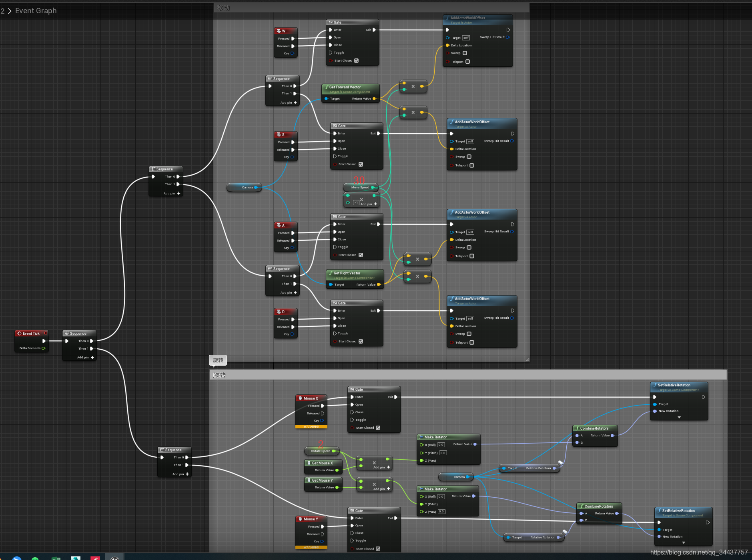
Task: Click the Pressed exec pin on the Mouse X node
Action: tap(323, 406)
